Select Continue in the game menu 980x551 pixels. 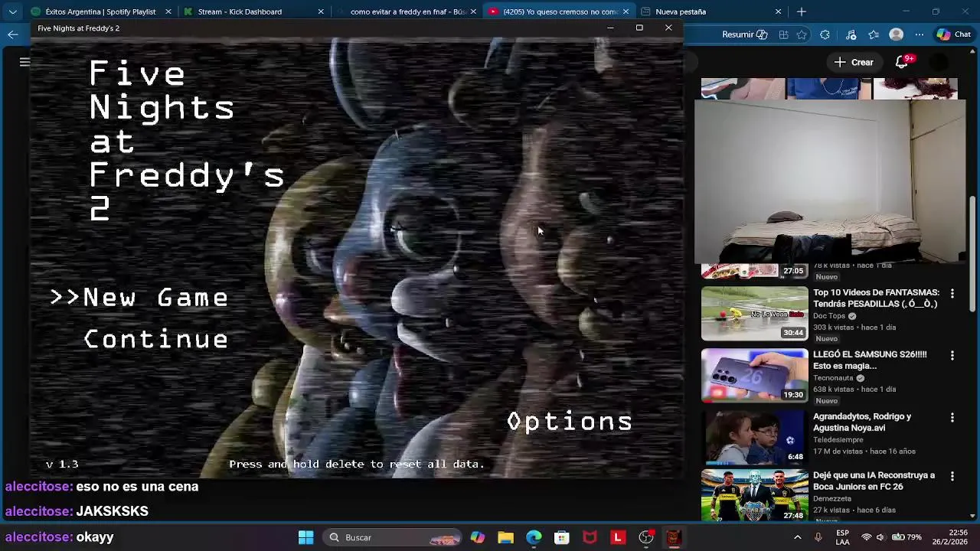point(156,340)
